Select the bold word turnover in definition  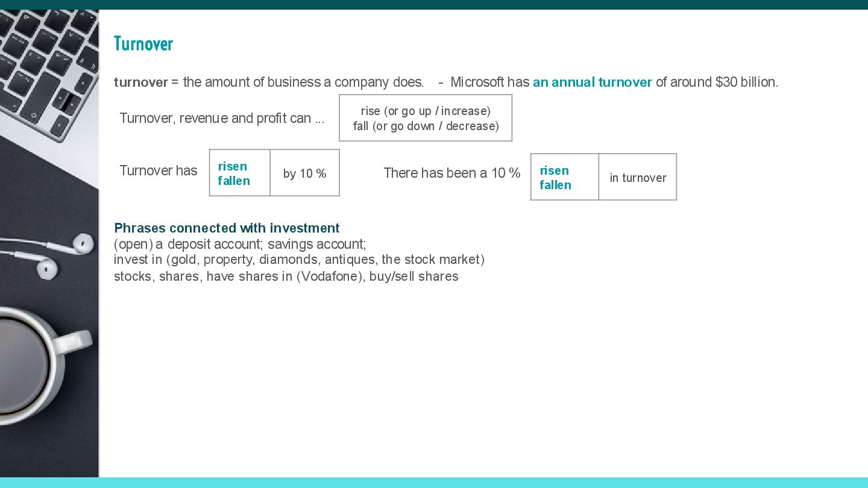coord(141,83)
